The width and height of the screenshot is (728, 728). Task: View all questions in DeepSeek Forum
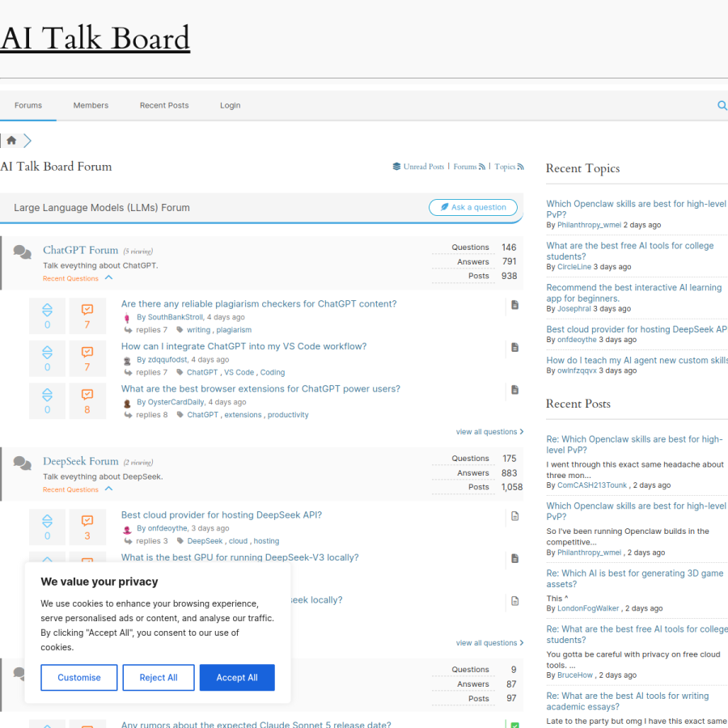[489, 643]
